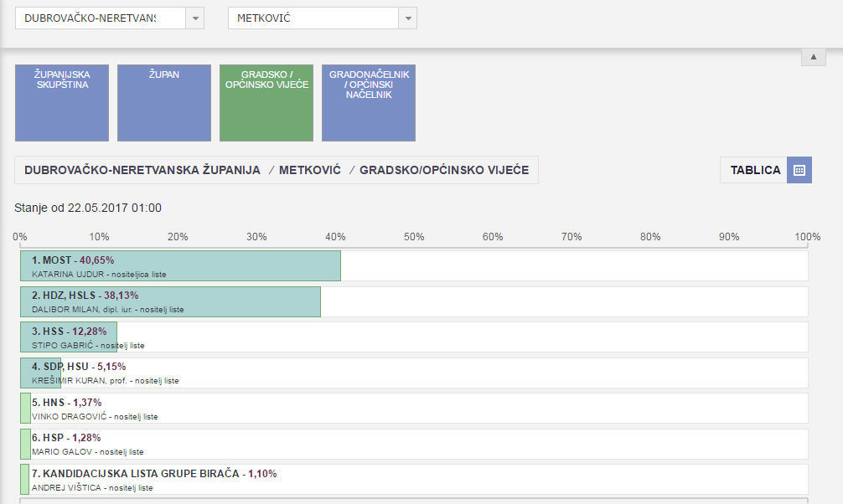
Task: Open the GRADONAČELNIK / OPĆINSKI NAČELNIK tile
Action: pyautogui.click(x=369, y=103)
